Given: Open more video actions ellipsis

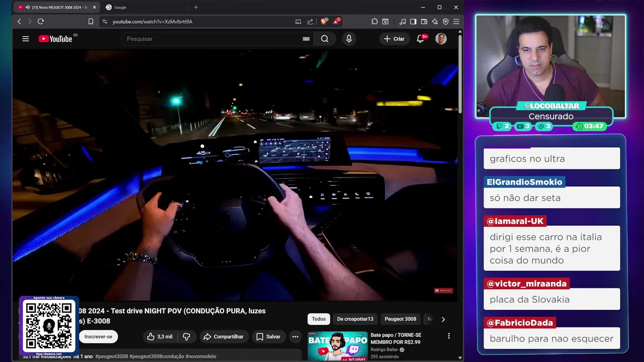Looking at the screenshot, I should click(x=295, y=336).
